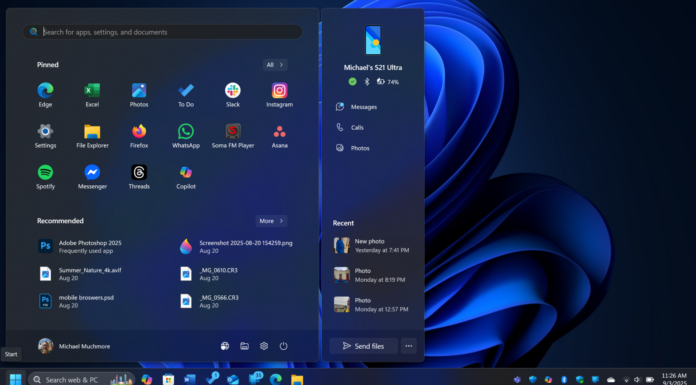Launch Excel from pinned apps
The image size is (696, 385).
[92, 95]
